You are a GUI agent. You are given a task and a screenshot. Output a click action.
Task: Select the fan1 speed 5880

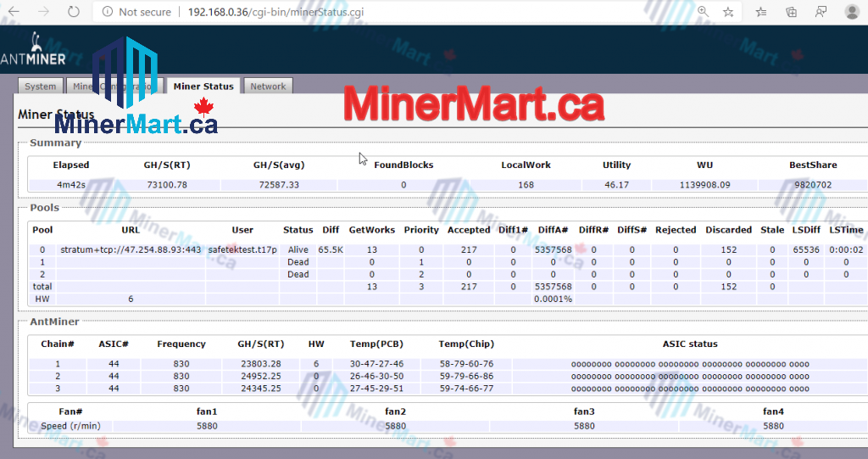207,426
